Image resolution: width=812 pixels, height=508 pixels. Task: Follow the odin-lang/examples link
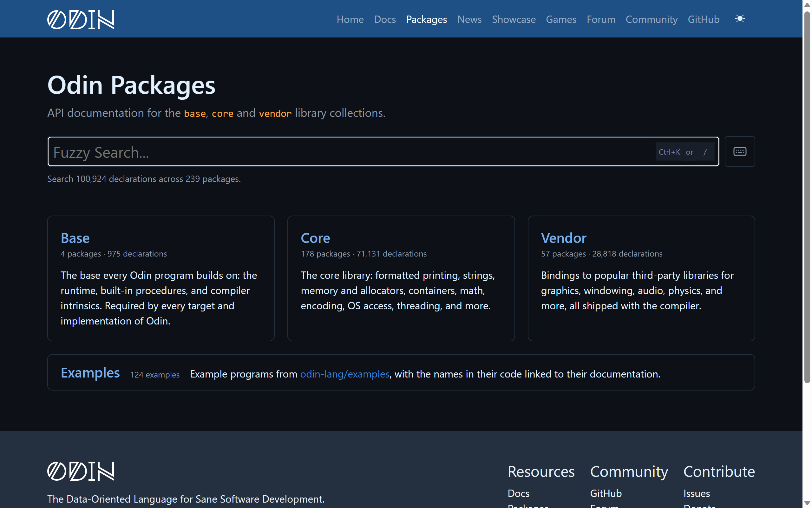344,374
